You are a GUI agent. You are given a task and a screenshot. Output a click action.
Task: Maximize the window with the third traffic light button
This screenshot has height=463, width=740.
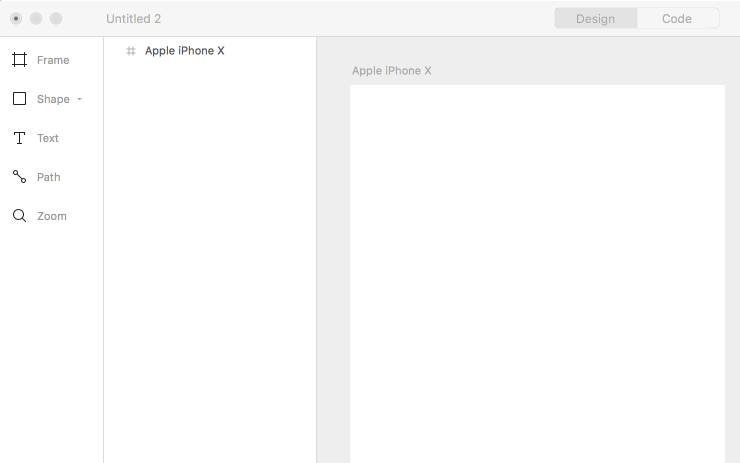pyautogui.click(x=56, y=18)
